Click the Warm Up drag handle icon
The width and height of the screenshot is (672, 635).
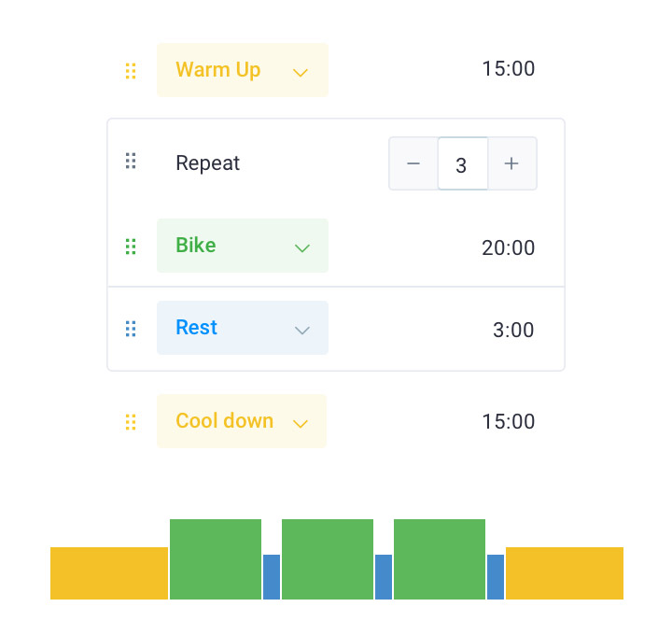click(131, 70)
